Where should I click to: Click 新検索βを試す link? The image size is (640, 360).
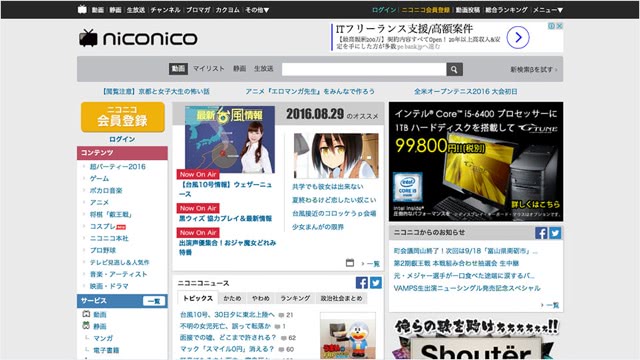pos(533,69)
